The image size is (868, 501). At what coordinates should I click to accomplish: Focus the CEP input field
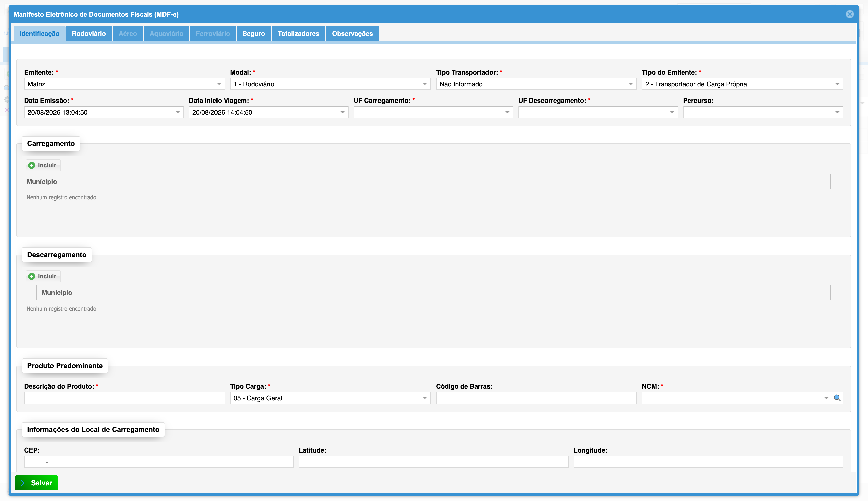click(x=158, y=462)
